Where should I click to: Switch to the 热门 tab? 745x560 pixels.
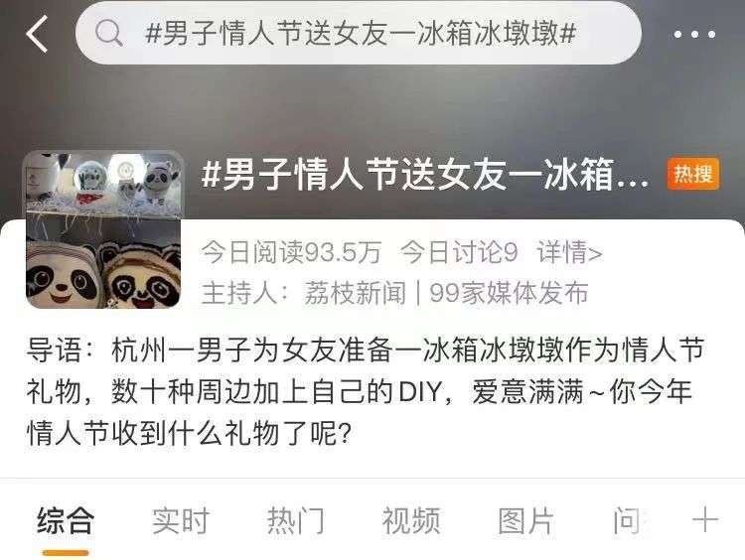[296, 520]
